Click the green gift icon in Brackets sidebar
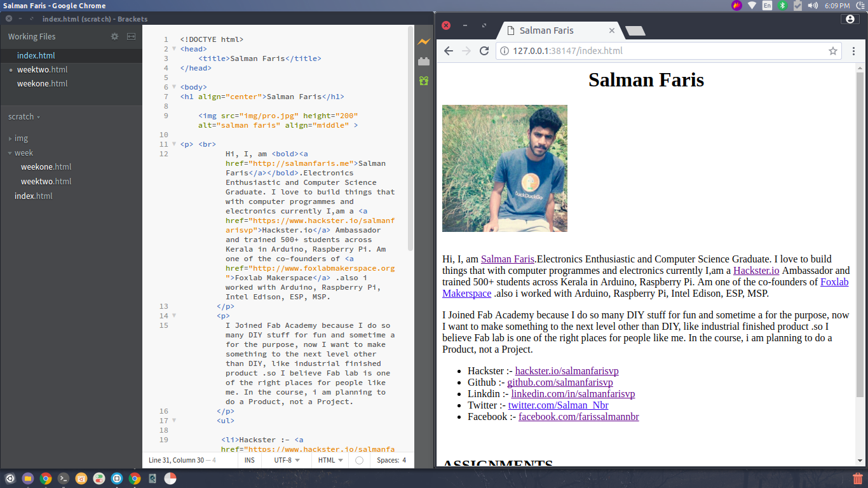 [424, 81]
